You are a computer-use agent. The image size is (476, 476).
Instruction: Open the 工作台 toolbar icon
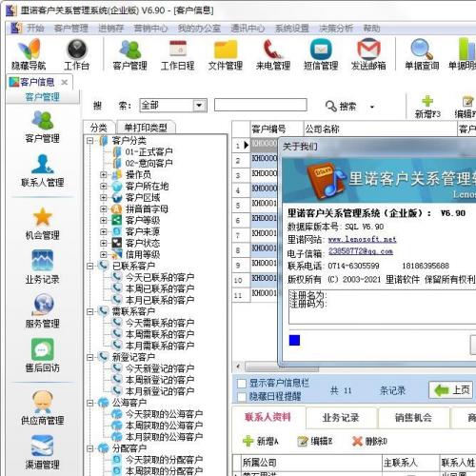coord(76,50)
